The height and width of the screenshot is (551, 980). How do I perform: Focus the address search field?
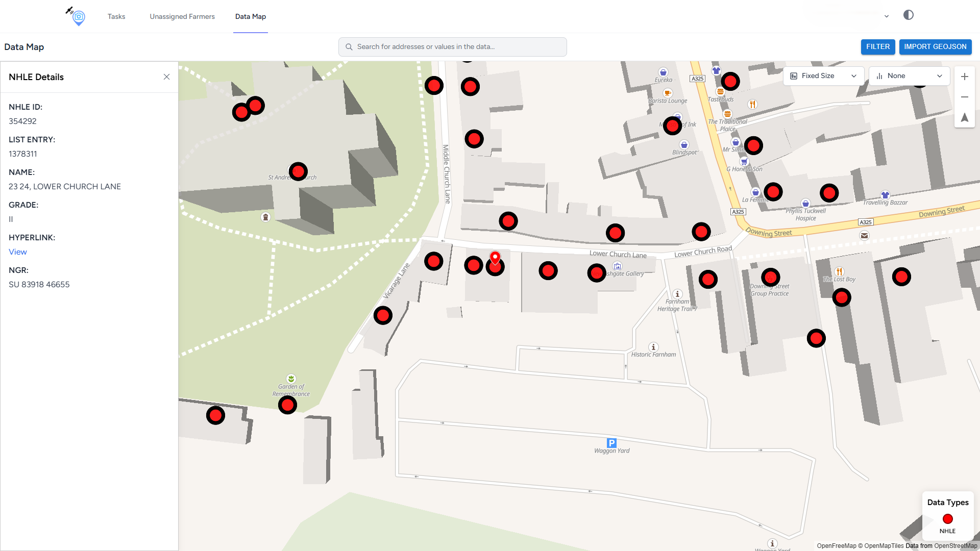click(x=452, y=47)
